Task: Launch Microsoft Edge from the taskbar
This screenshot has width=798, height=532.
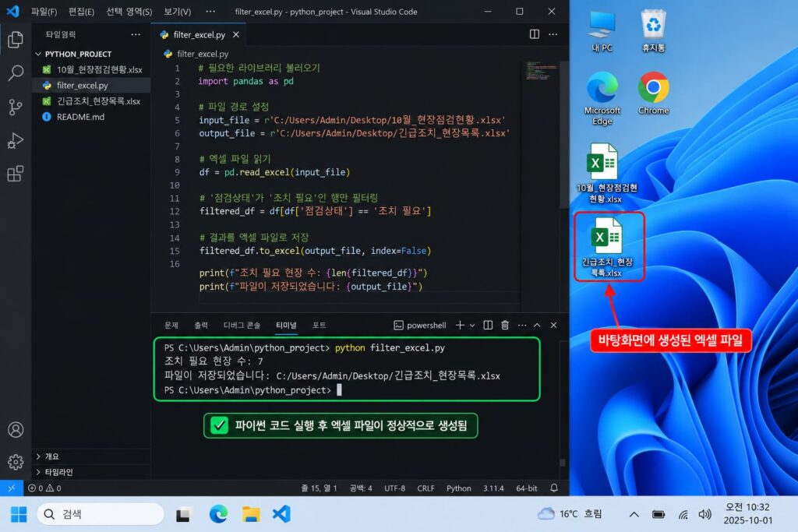Action: tap(218, 514)
